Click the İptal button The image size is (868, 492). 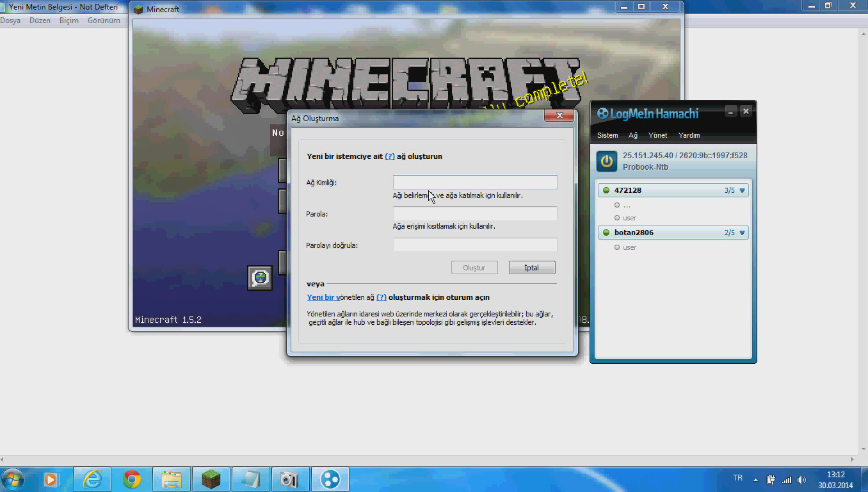pyautogui.click(x=532, y=268)
